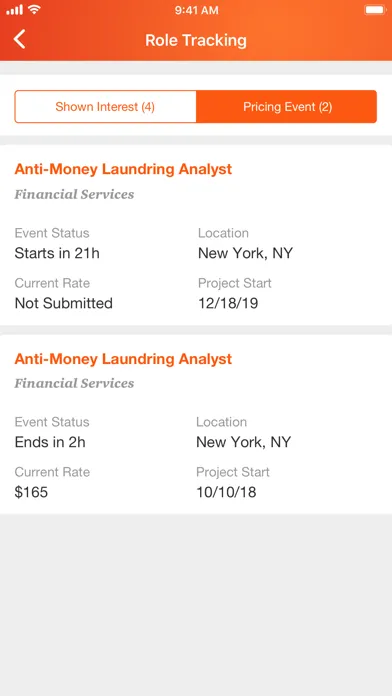Tap the Ends in 2h event status
The width and height of the screenshot is (392, 696).
[x=50, y=442]
